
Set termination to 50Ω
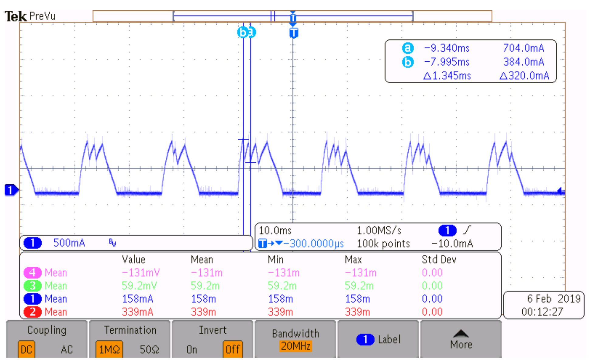[x=149, y=349]
